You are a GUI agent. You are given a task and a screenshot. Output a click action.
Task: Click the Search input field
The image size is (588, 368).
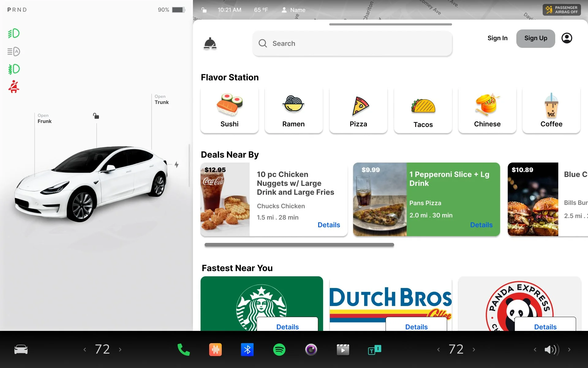352,44
